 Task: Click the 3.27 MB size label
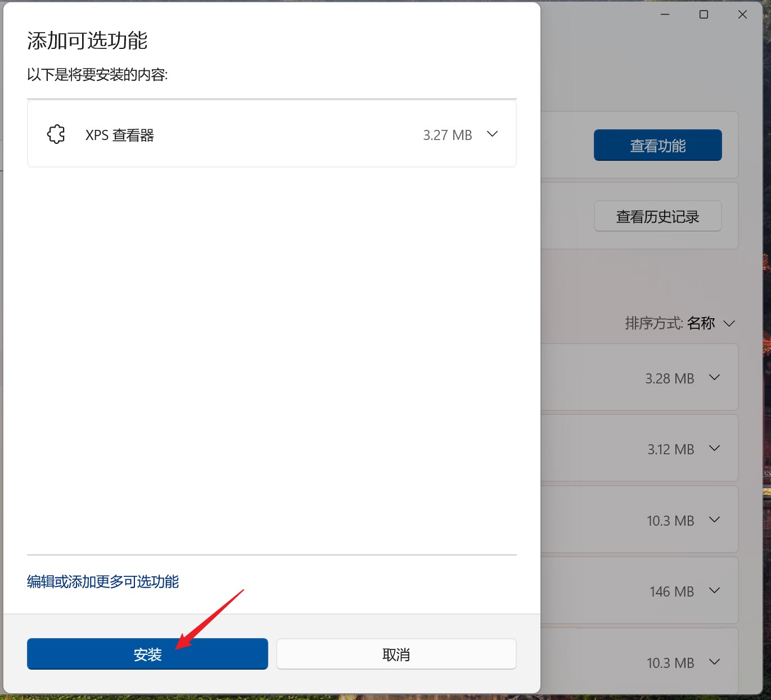click(447, 134)
